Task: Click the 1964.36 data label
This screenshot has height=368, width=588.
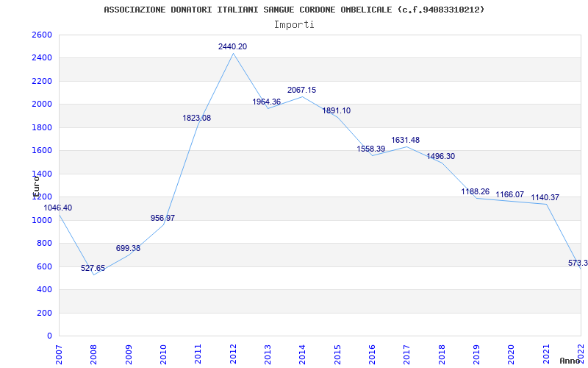Action: 266,102
